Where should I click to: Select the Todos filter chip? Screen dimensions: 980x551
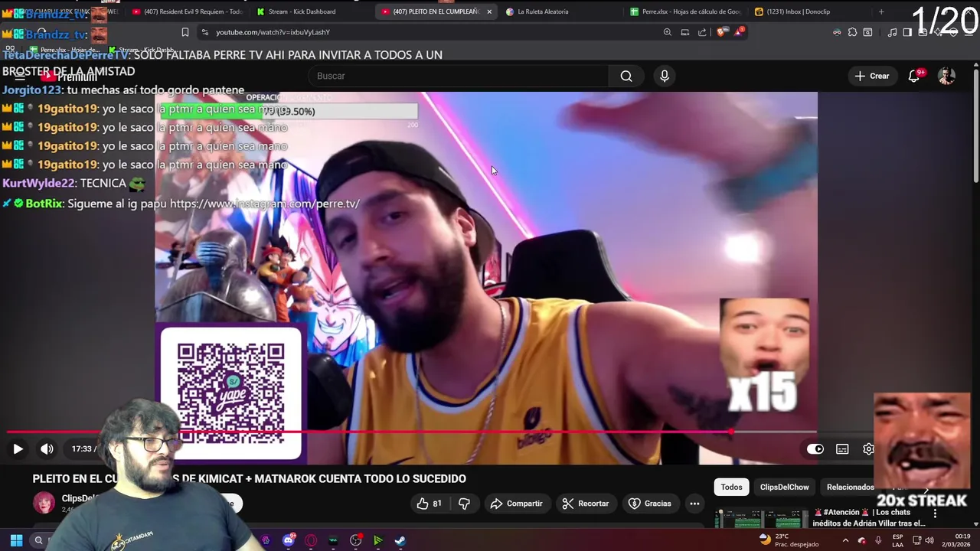click(x=731, y=487)
